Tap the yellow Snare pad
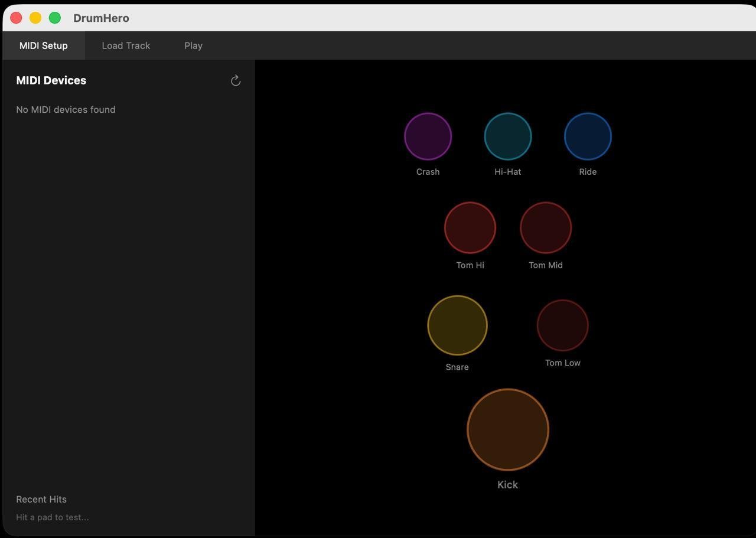This screenshot has height=538, width=756. click(x=457, y=325)
